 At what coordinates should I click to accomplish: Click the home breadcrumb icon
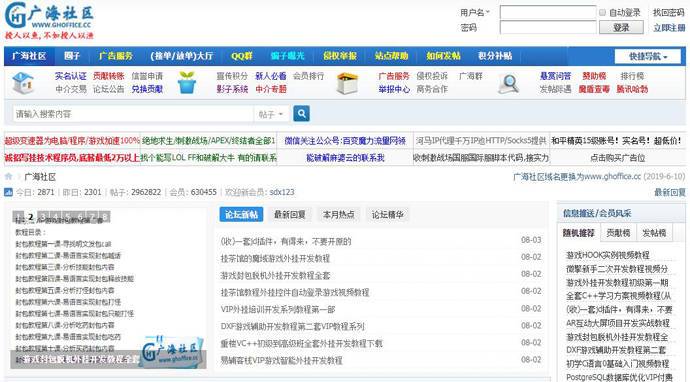(8, 176)
